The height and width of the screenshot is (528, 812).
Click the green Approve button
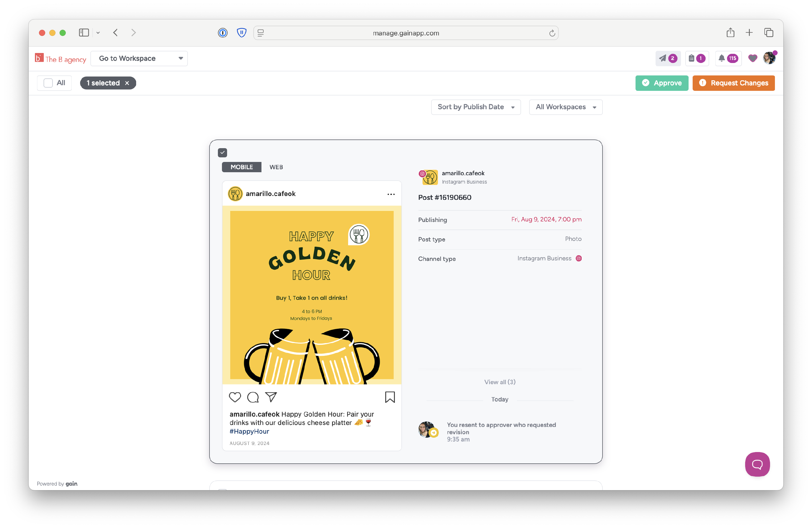point(662,83)
